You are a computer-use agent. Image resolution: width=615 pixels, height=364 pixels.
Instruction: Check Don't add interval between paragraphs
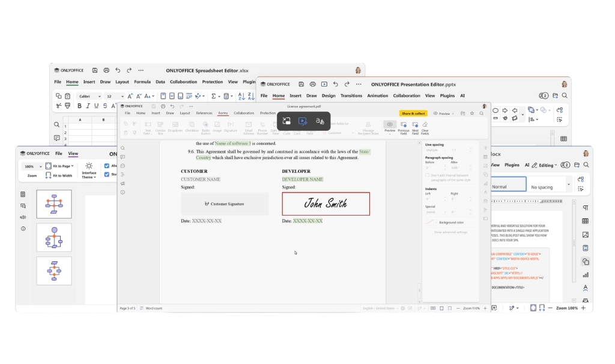point(427,175)
